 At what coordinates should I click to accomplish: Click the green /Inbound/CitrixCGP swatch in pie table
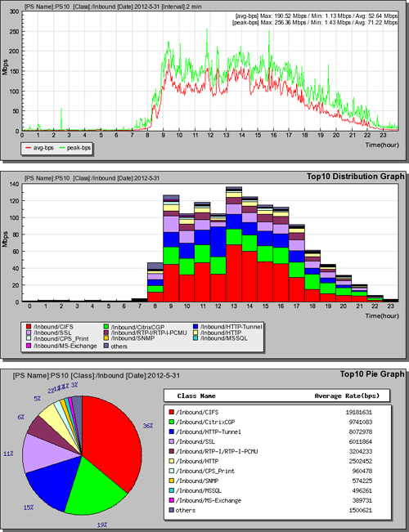tap(172, 422)
